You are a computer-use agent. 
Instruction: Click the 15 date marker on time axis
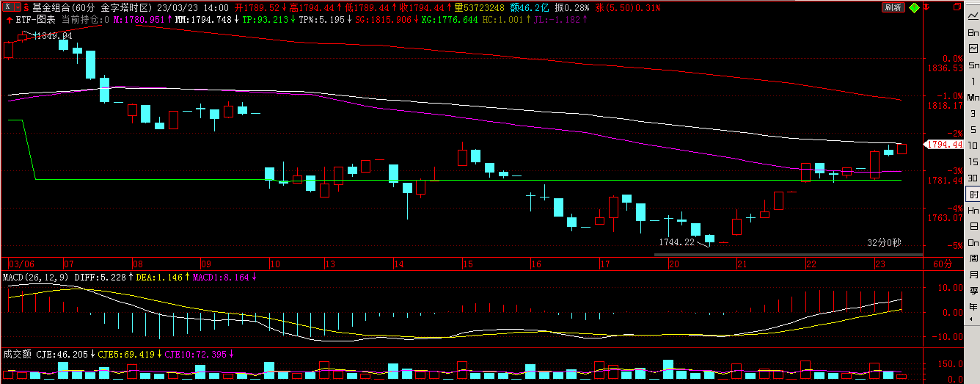point(468,264)
